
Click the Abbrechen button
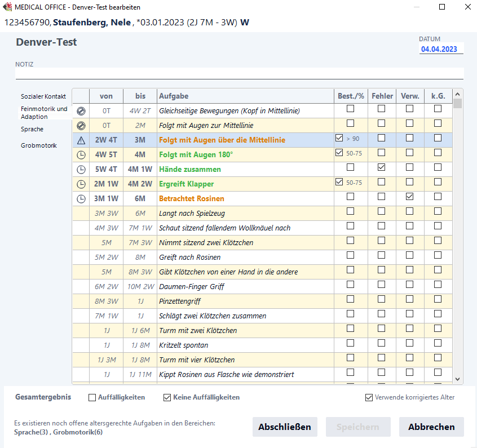pyautogui.click(x=431, y=427)
